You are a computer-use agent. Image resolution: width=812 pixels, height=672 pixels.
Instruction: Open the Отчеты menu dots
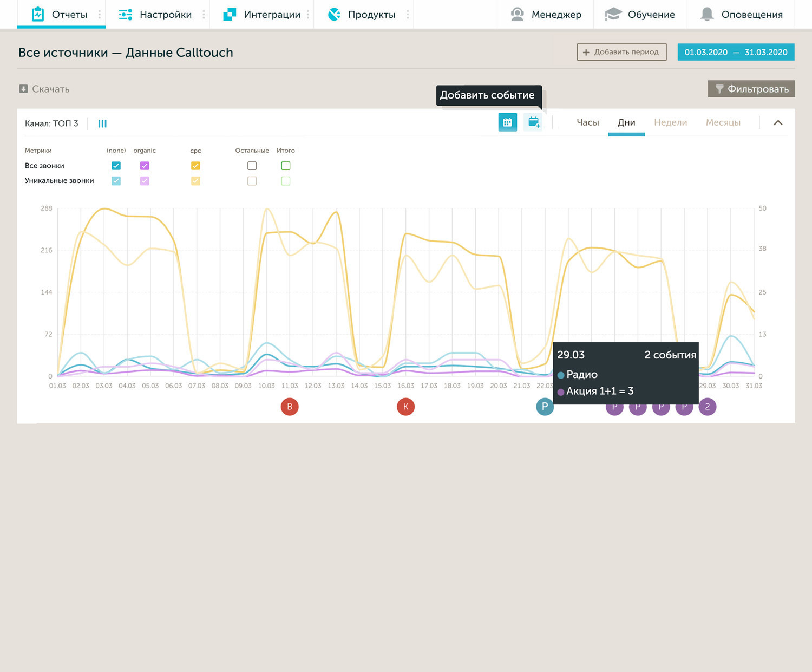[x=100, y=15]
